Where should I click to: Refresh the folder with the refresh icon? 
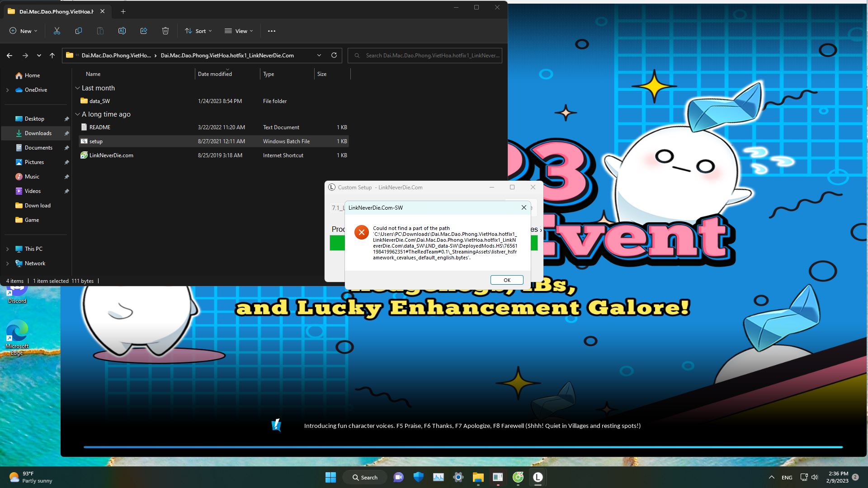pos(334,55)
